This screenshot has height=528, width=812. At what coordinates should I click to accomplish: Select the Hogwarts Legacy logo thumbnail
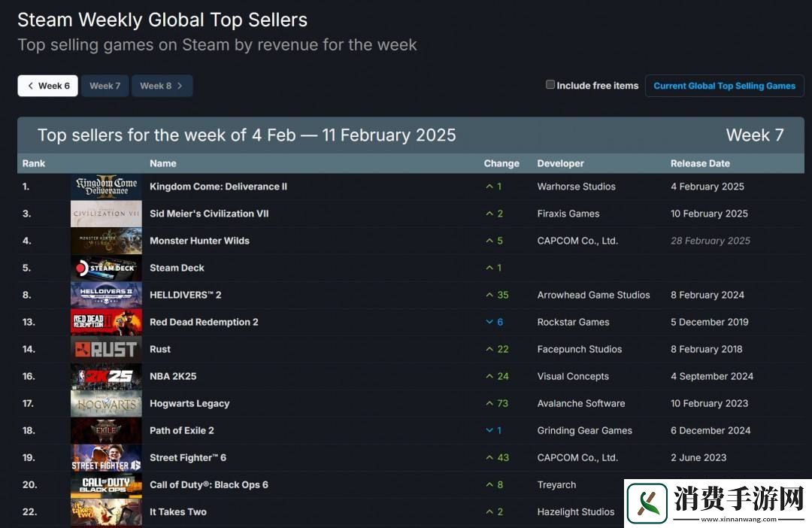click(x=106, y=403)
